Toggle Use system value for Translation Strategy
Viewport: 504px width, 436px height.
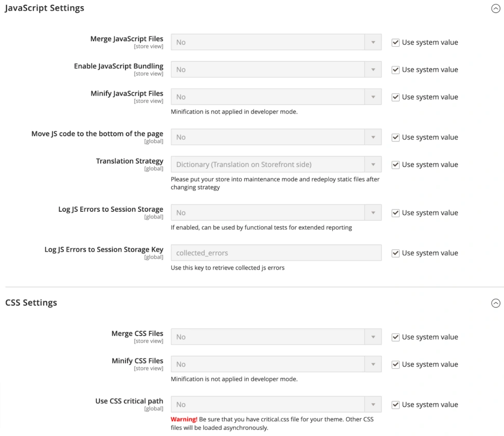tap(395, 165)
